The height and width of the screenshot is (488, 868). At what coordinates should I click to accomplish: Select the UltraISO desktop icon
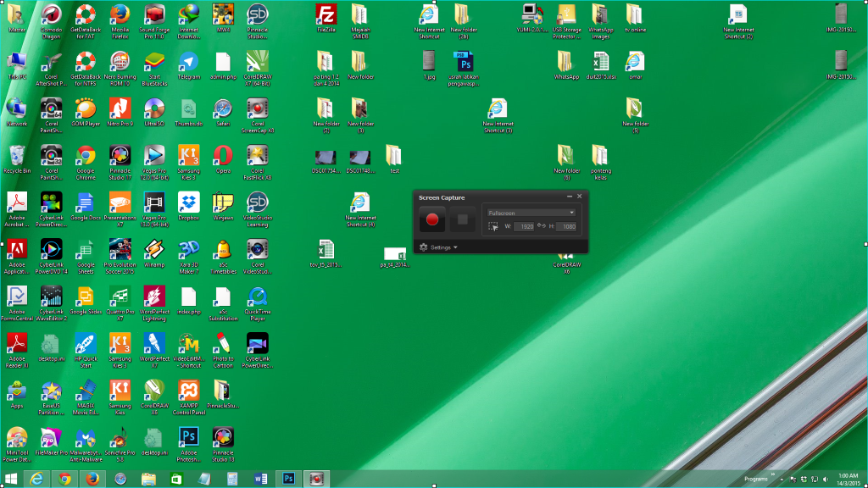(x=154, y=113)
